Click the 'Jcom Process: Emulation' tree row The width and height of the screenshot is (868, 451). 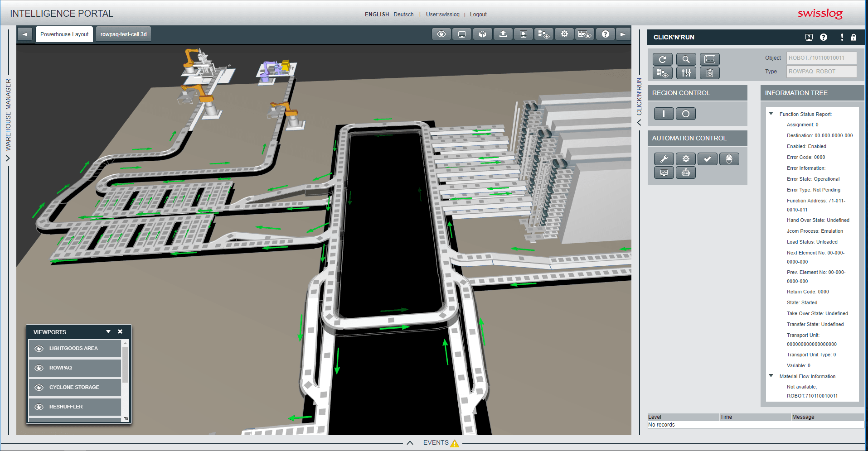[815, 231]
